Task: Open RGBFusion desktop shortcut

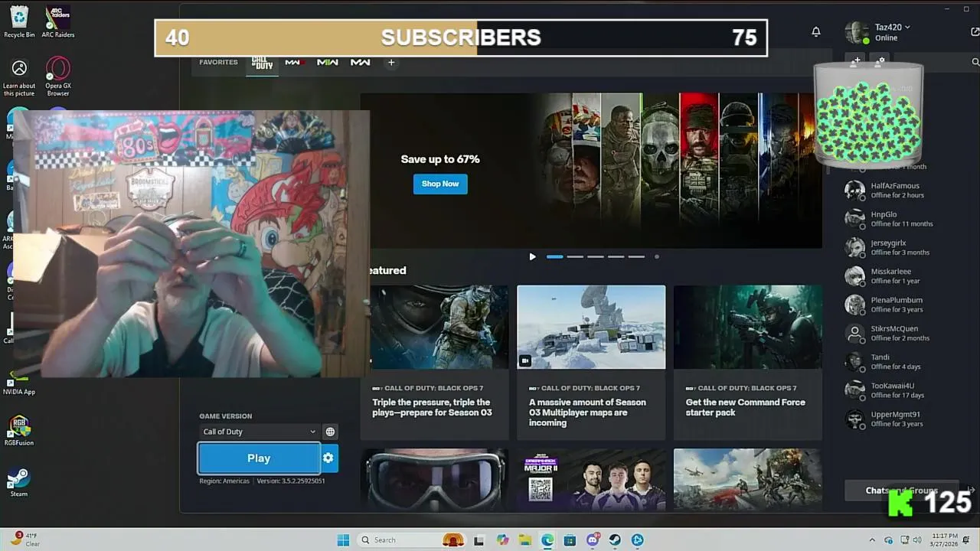Action: pyautogui.click(x=18, y=431)
